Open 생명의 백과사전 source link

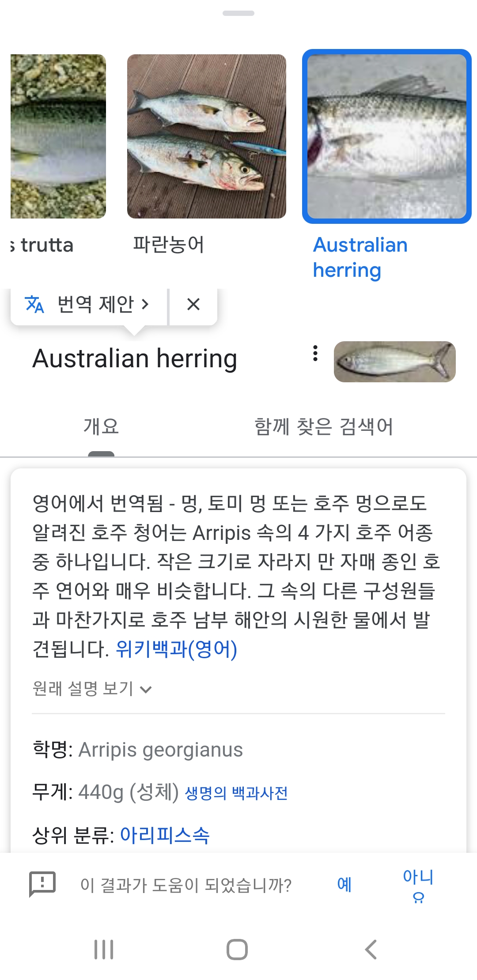[236, 793]
